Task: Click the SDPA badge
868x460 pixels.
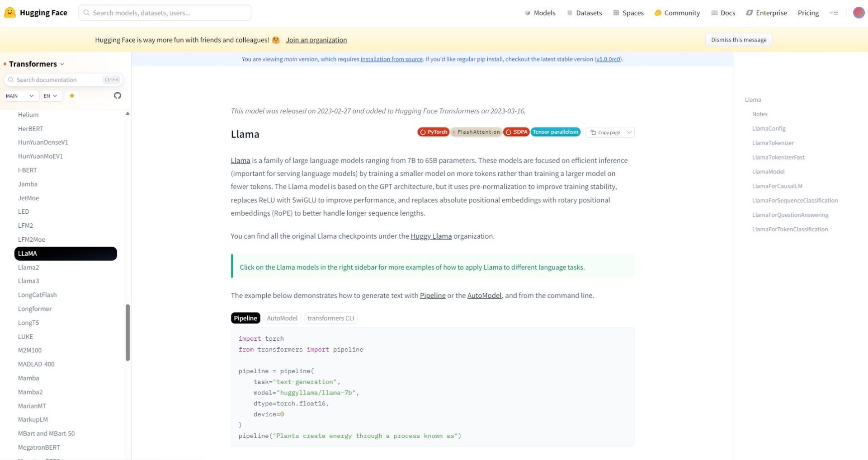Action: [516, 132]
